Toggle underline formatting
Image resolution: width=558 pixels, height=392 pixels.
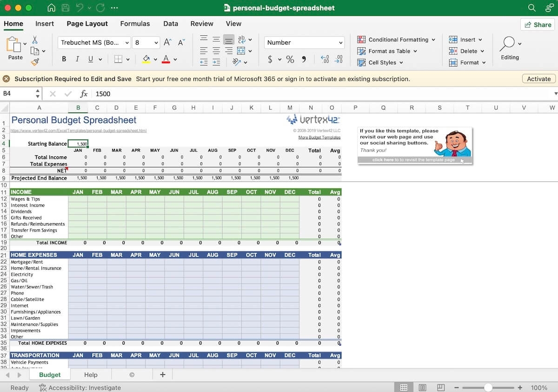pyautogui.click(x=91, y=59)
